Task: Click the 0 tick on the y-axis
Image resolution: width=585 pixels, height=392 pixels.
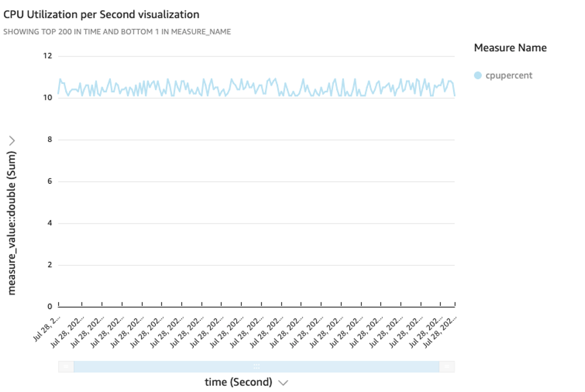Action: pos(50,306)
